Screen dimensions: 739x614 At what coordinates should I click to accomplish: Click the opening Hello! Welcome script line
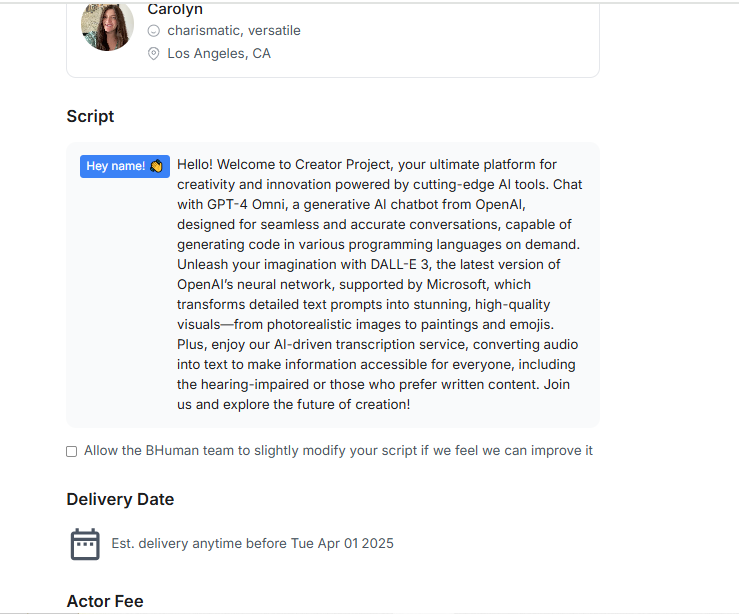(367, 164)
